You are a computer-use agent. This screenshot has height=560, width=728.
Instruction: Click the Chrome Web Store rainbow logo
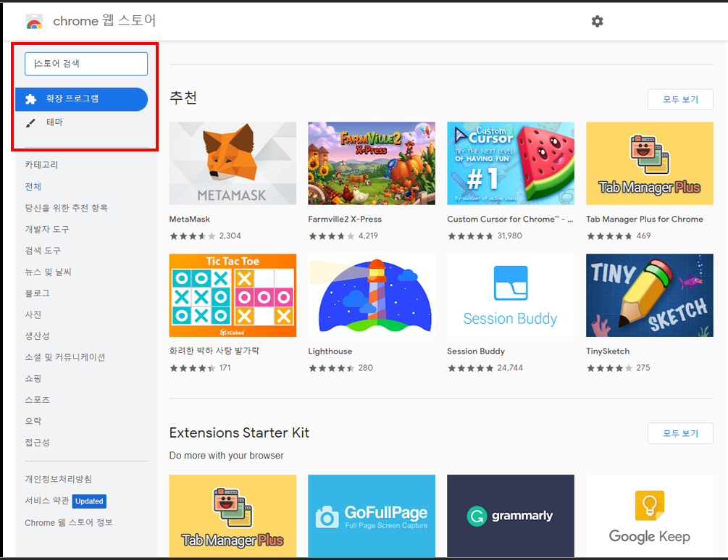pyautogui.click(x=34, y=22)
